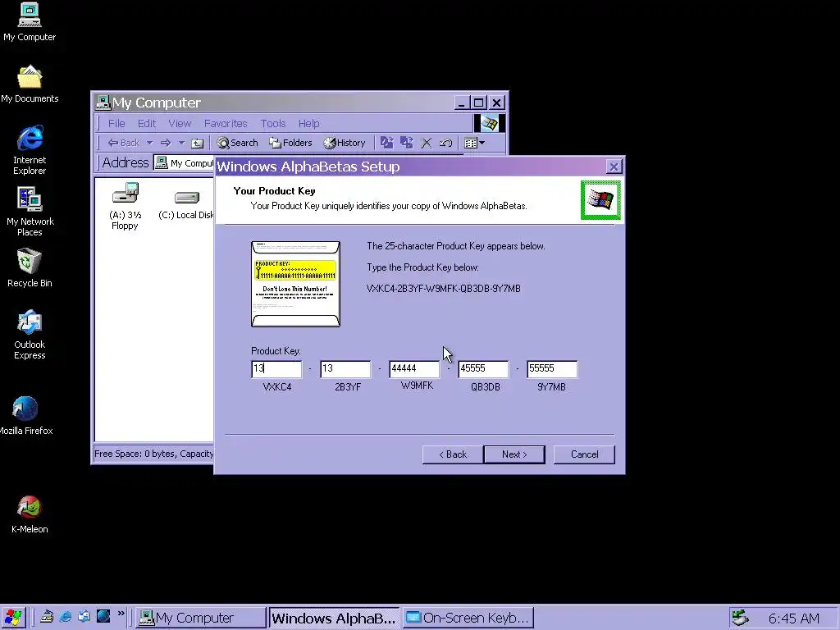Click the Search toolbar button
Image resolution: width=840 pixels, height=630 pixels.
[238, 143]
